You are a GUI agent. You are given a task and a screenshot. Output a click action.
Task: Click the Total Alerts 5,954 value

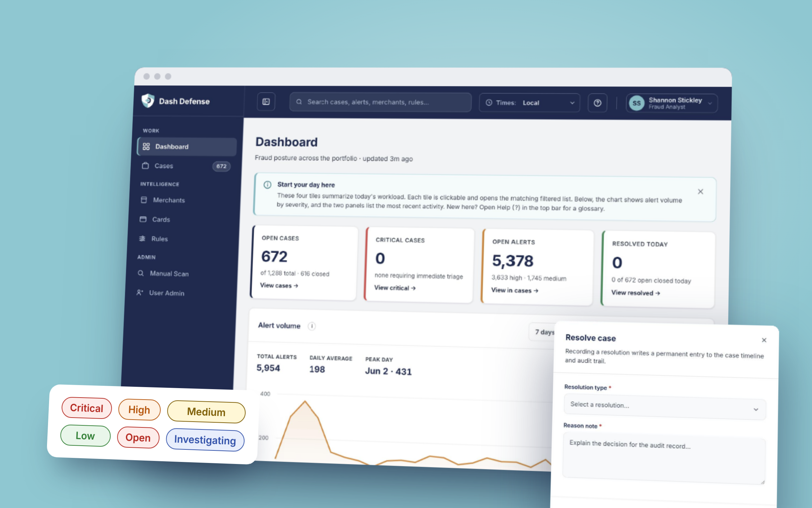click(268, 368)
